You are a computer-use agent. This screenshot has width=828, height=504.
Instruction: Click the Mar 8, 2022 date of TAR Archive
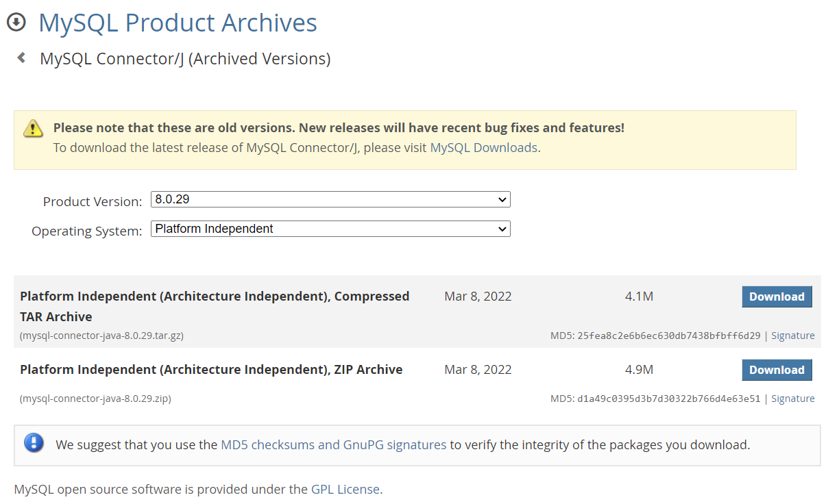click(x=478, y=297)
